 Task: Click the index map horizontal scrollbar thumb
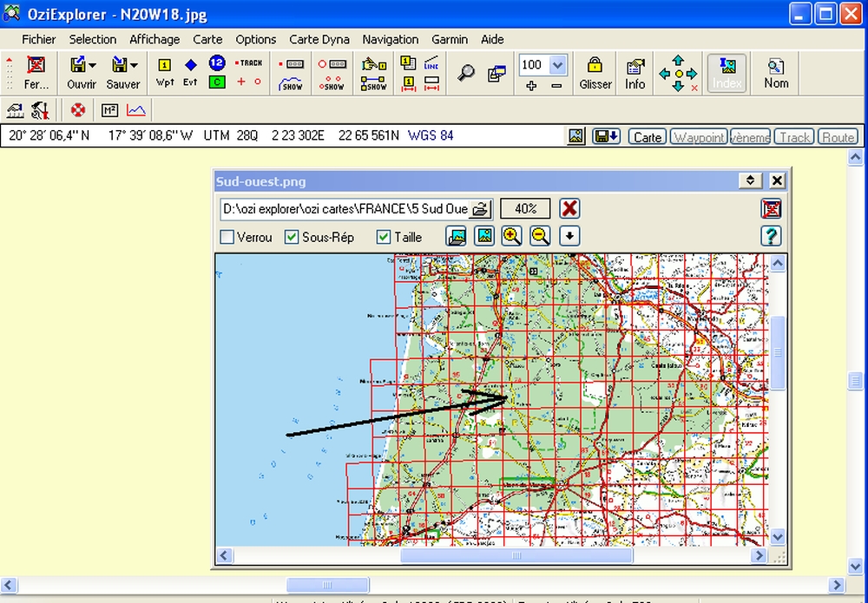(516, 555)
